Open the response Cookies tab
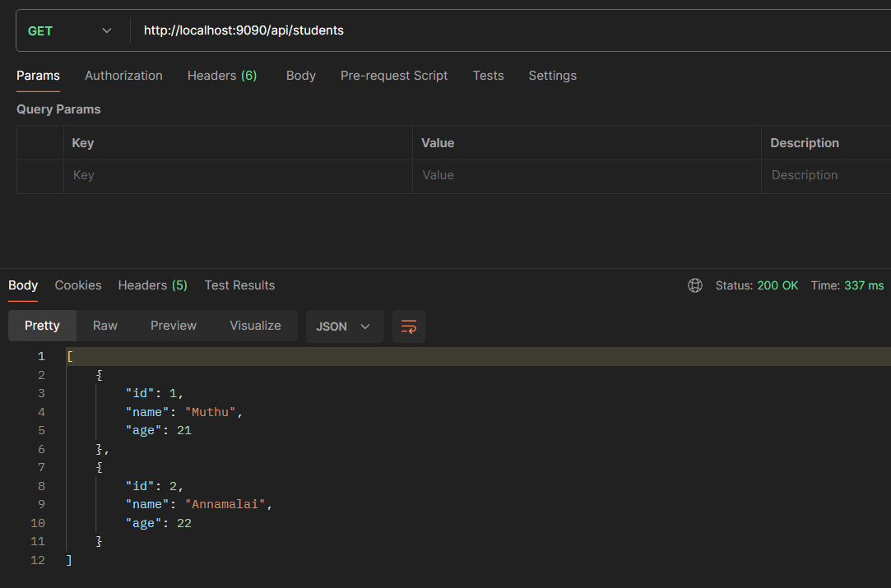 [78, 285]
